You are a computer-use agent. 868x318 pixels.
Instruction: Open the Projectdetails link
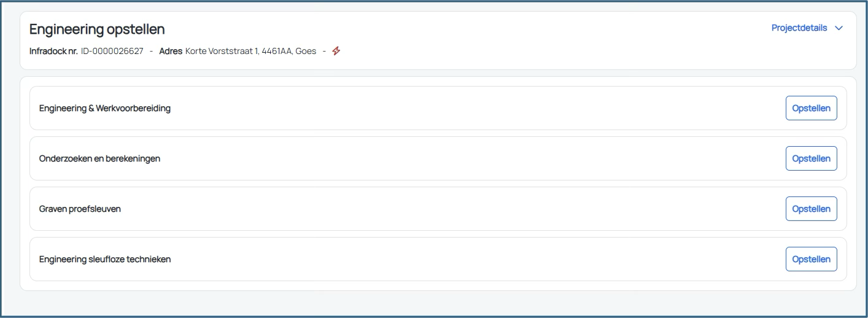[799, 28]
